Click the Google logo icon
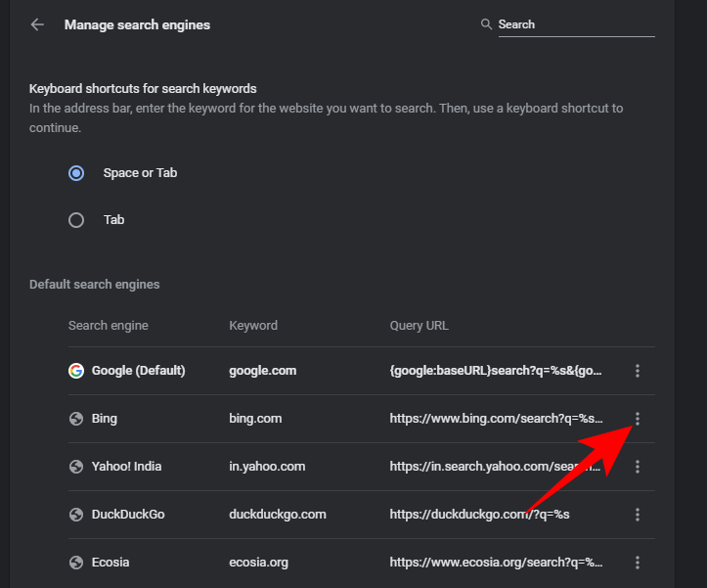 click(76, 371)
